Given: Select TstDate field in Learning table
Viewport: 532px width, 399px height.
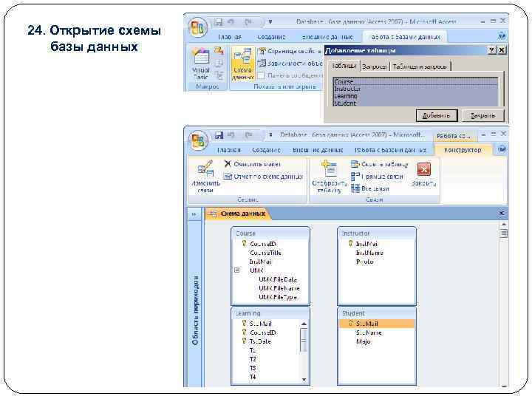Looking at the screenshot, I should tap(260, 342).
